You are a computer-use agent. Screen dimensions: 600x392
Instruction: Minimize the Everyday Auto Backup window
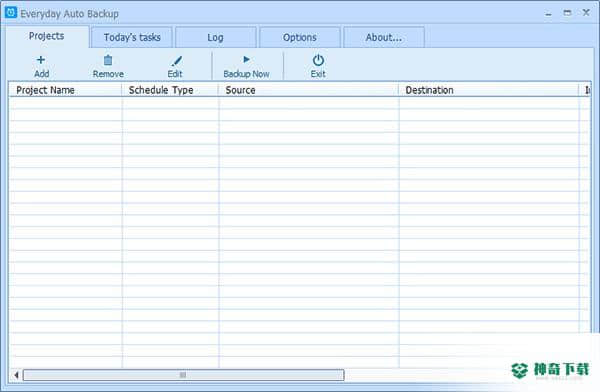[548, 14]
